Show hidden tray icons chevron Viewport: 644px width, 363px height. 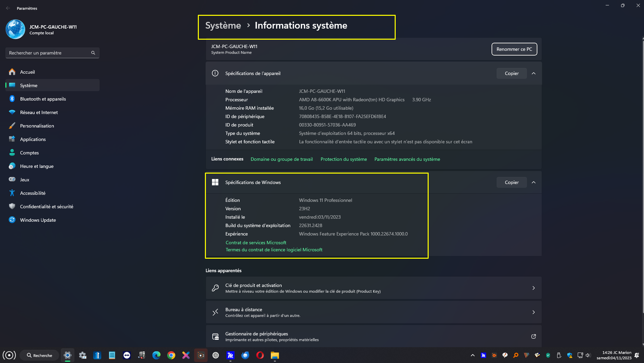(473, 355)
